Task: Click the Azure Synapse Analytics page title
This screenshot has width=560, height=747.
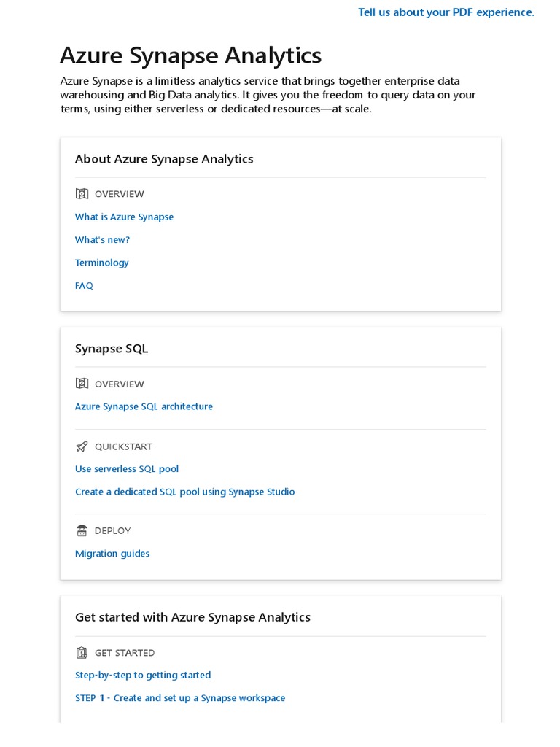Action: [x=191, y=55]
